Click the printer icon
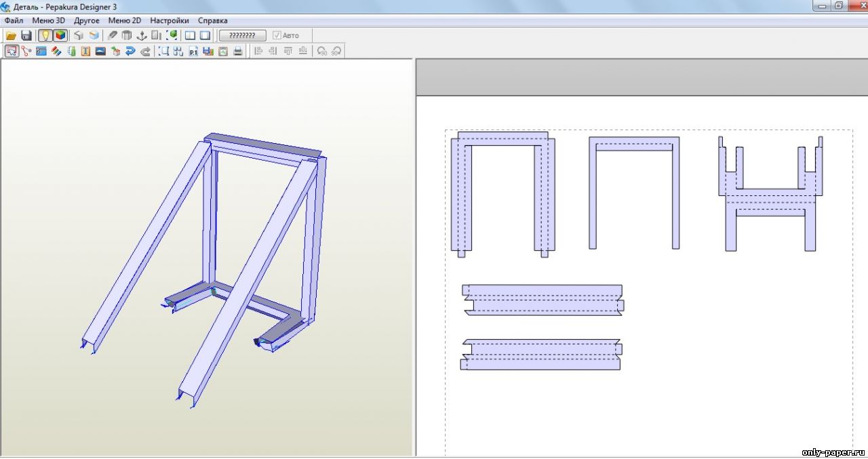The image size is (868, 459). [238, 51]
